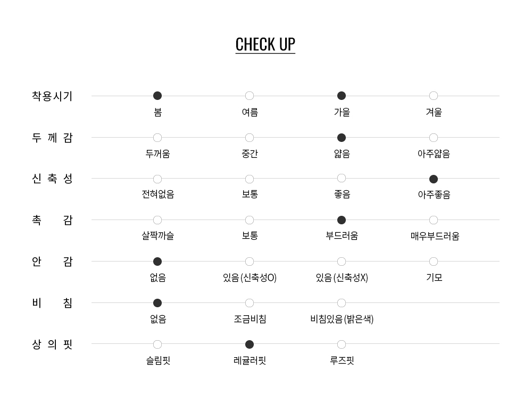Select the 봄 radio dot for 착용시기
This screenshot has height=413, width=532.
pyautogui.click(x=157, y=96)
